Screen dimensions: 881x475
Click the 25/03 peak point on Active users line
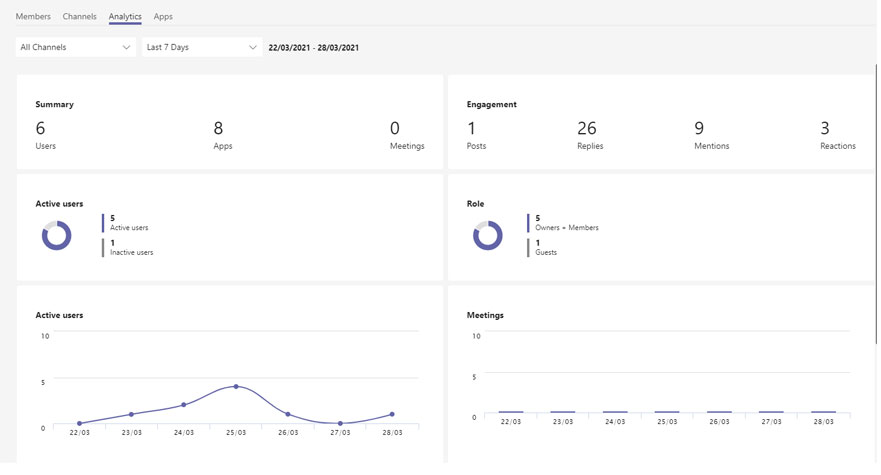click(236, 387)
